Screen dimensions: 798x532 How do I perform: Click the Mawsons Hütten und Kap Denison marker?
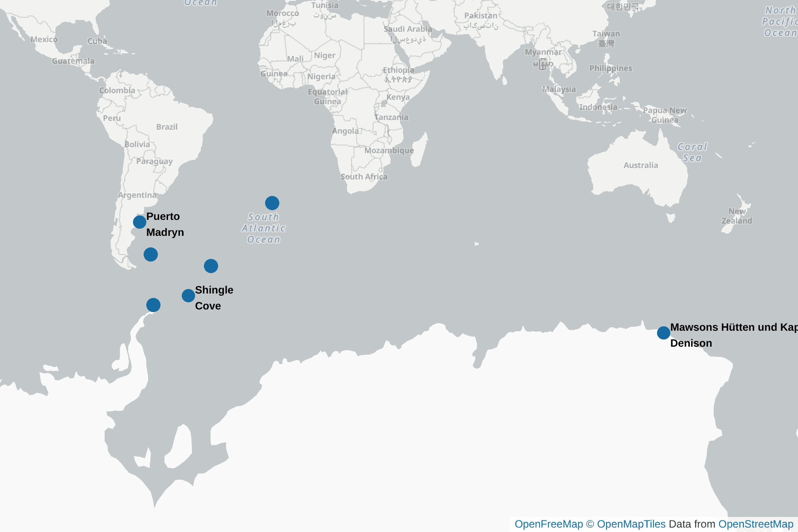point(664,332)
